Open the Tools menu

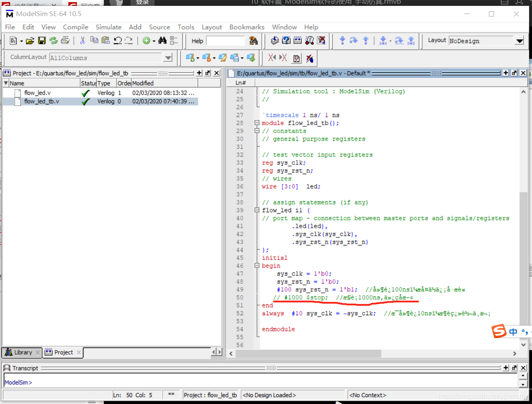[x=186, y=27]
